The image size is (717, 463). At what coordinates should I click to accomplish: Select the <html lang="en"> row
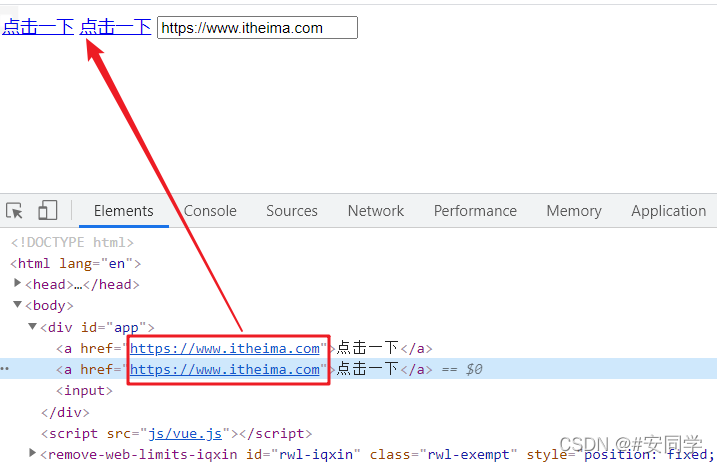pyautogui.click(x=75, y=264)
